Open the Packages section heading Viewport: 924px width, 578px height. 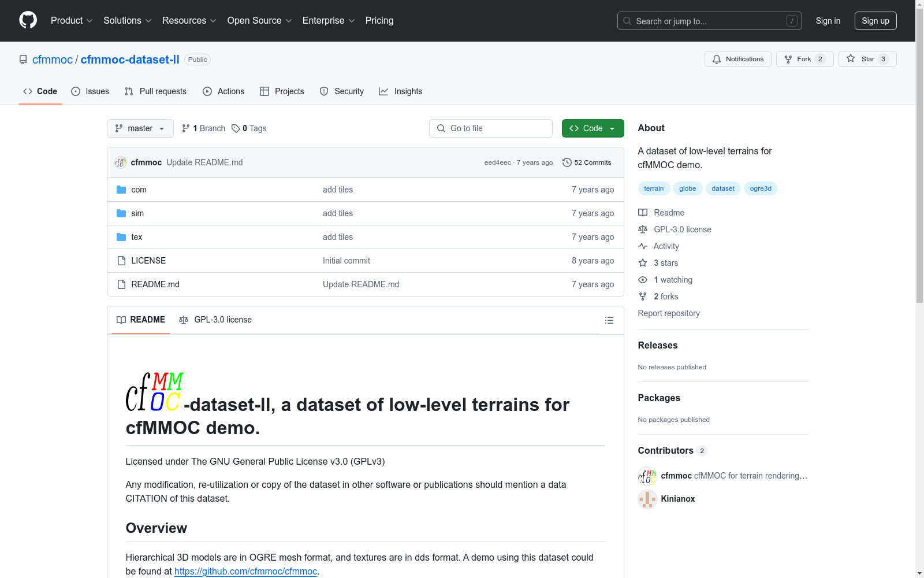pyautogui.click(x=659, y=398)
